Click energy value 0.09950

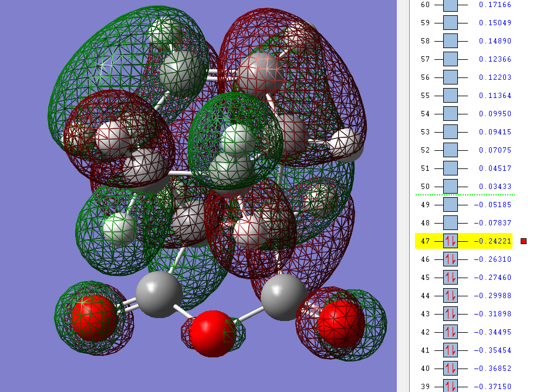point(495,114)
